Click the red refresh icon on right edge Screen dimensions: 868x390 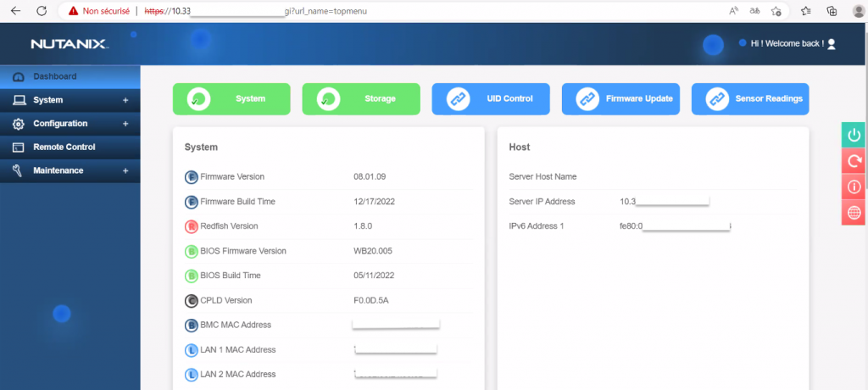(x=854, y=161)
